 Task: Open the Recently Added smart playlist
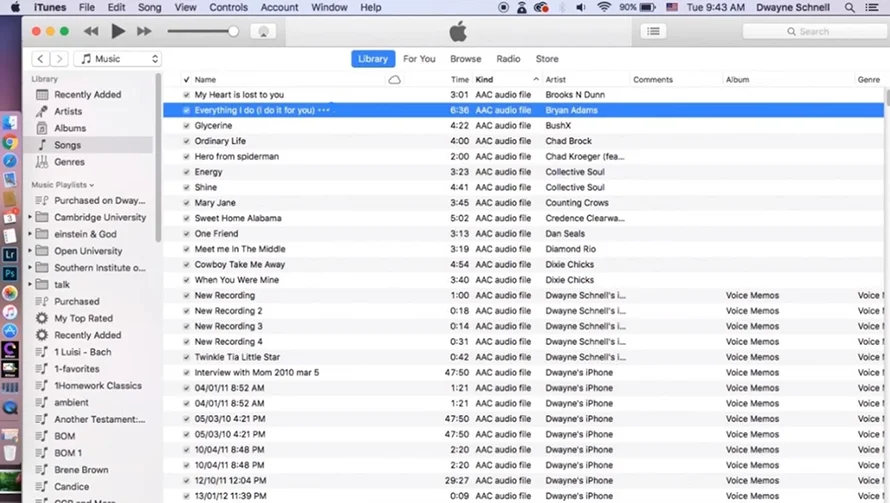87,335
